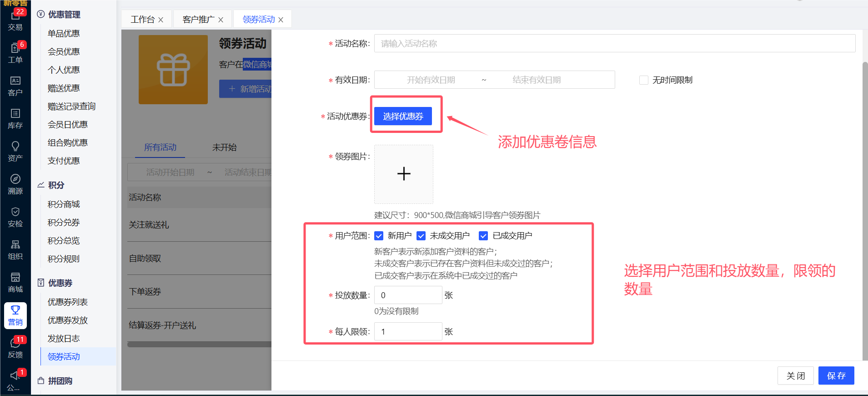Viewport: 868px width, 396px height.
Task: Open the 安检 shield icon
Action: tap(15, 217)
